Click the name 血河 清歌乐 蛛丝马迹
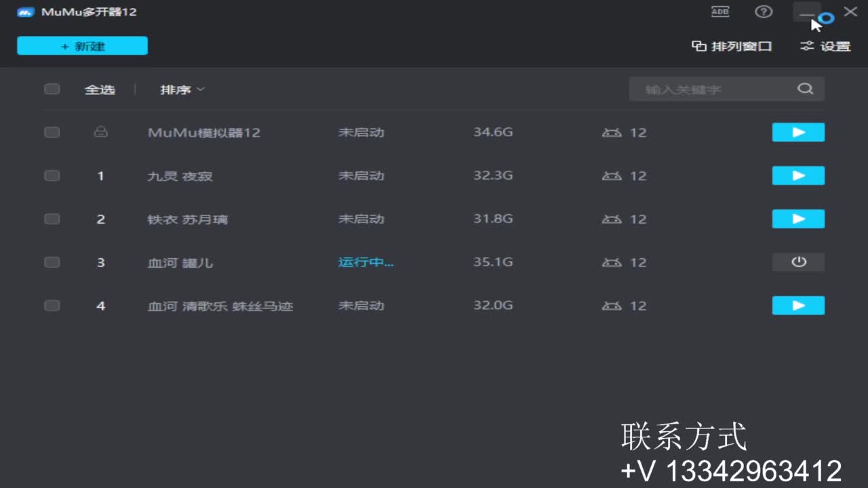The image size is (868, 488). tap(220, 306)
